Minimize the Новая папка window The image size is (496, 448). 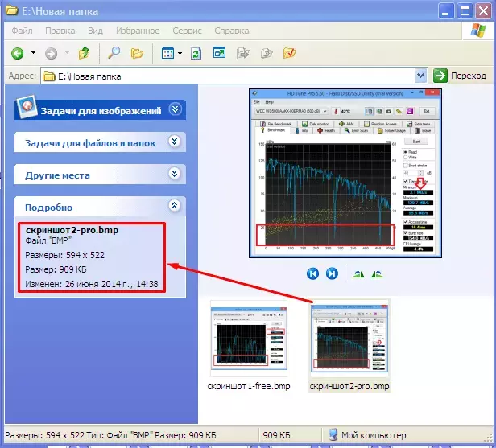coord(446,11)
